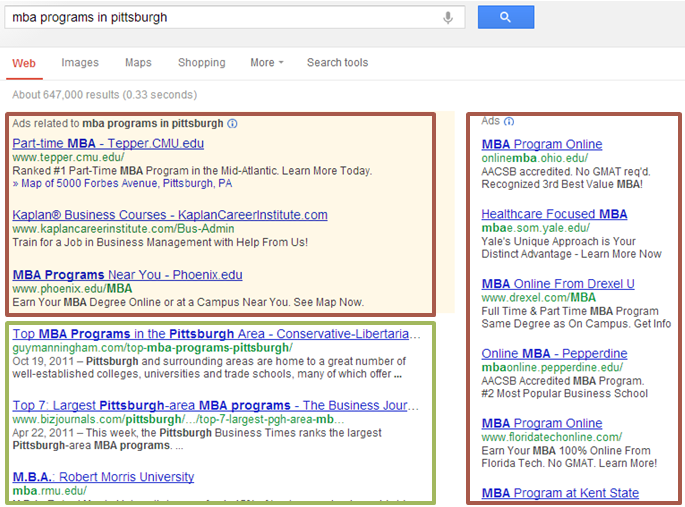
Task: Click the info icon beside right-column 'Ads'
Action: click(509, 121)
